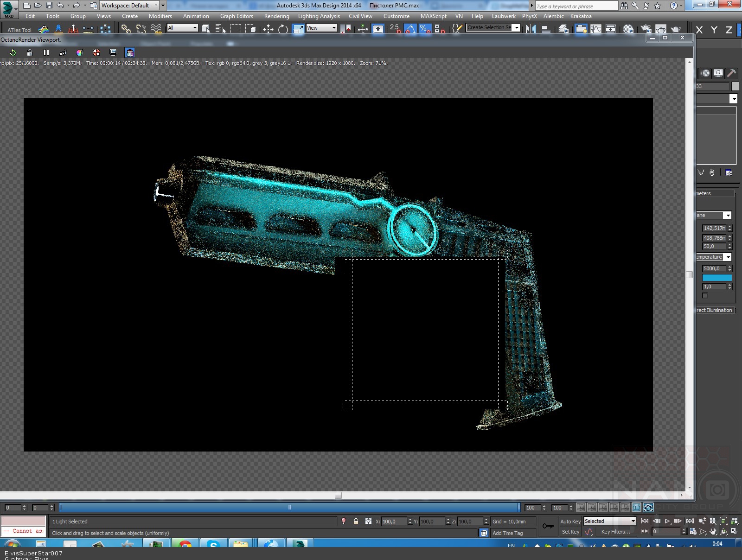The height and width of the screenshot is (560, 742).
Task: Toggle the selection lock in status bar
Action: [x=356, y=521]
